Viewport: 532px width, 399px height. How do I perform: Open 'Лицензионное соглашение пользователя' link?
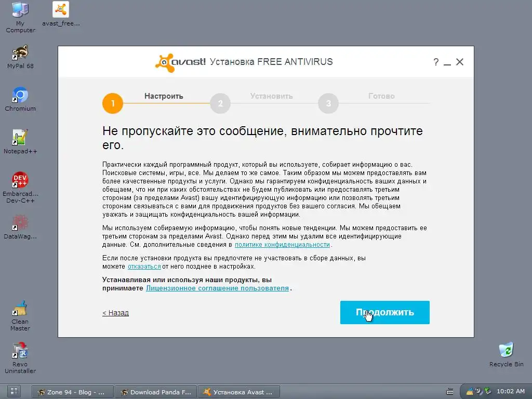[x=218, y=288]
